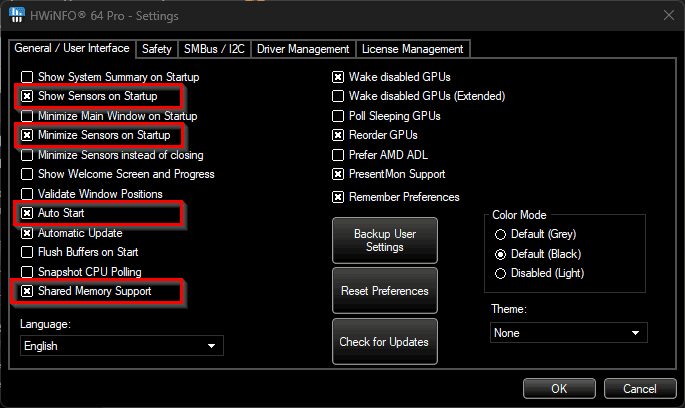Toggle Reorder GPUs checkbox
Viewport: 685px width, 408px height.
pos(338,135)
